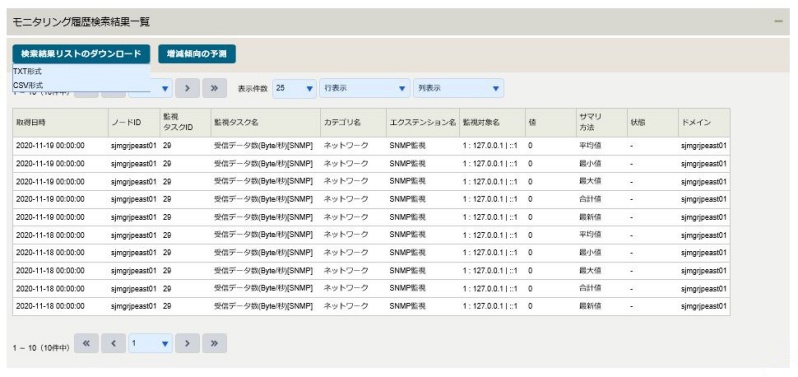Click 1 – 10 (10件中) count at bottom
Image resolution: width=798 pixels, height=377 pixels.
[41, 349]
